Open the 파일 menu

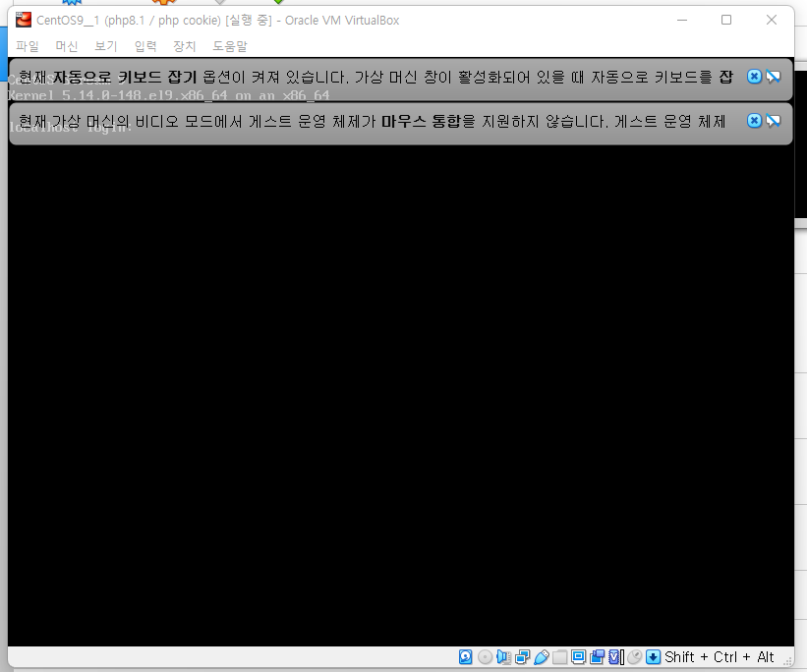click(x=28, y=46)
